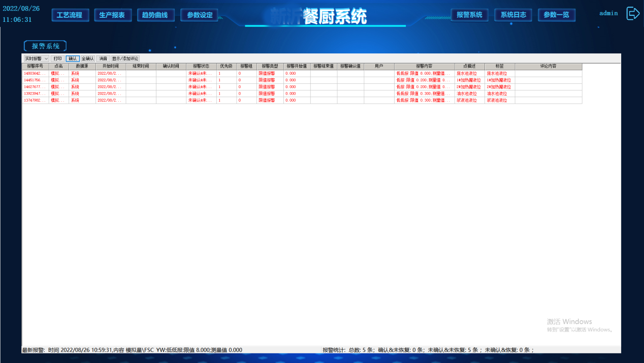Open 趋势曲线 trend view
Screen dimensions: 644x363
[x=155, y=15]
